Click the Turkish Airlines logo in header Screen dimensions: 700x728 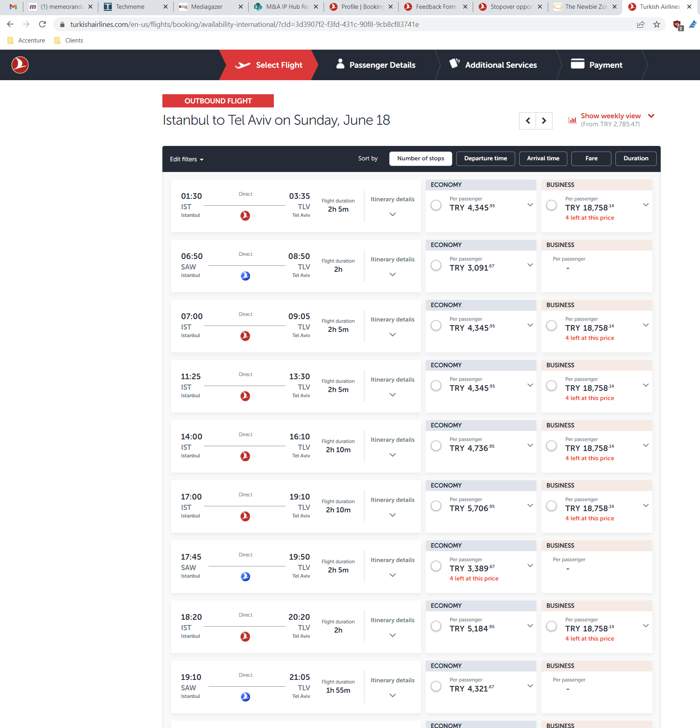[x=20, y=65]
